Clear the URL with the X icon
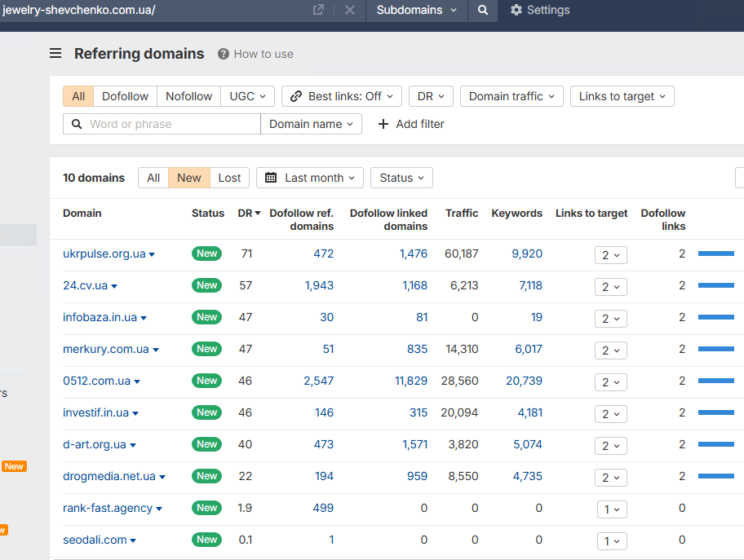Image resolution: width=744 pixels, height=560 pixels. 350,10
